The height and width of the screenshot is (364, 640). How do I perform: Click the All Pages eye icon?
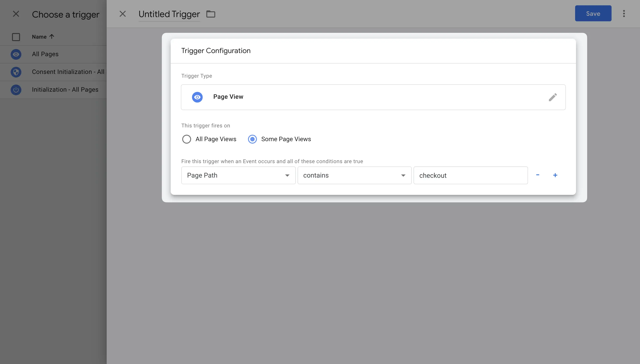(x=16, y=54)
